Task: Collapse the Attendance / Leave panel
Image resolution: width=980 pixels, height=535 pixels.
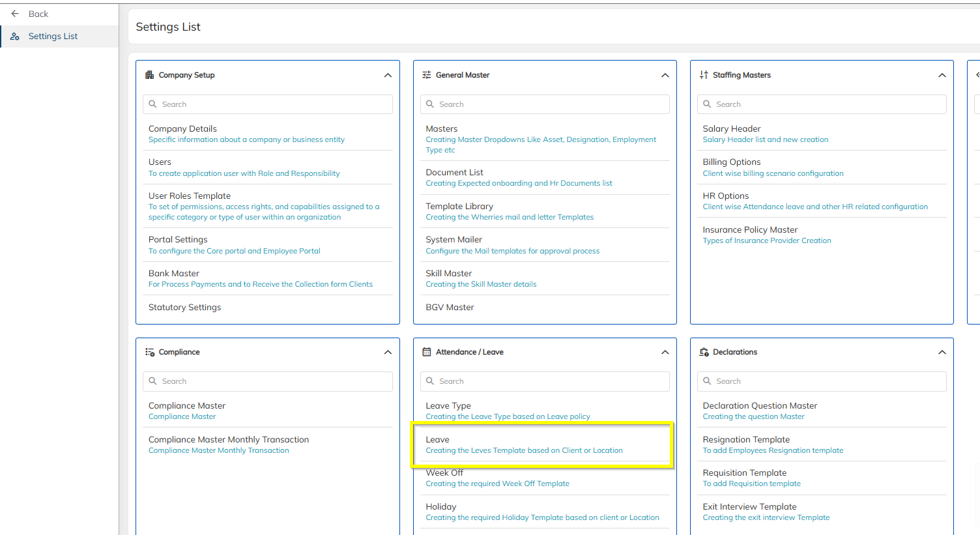Action: (x=665, y=353)
